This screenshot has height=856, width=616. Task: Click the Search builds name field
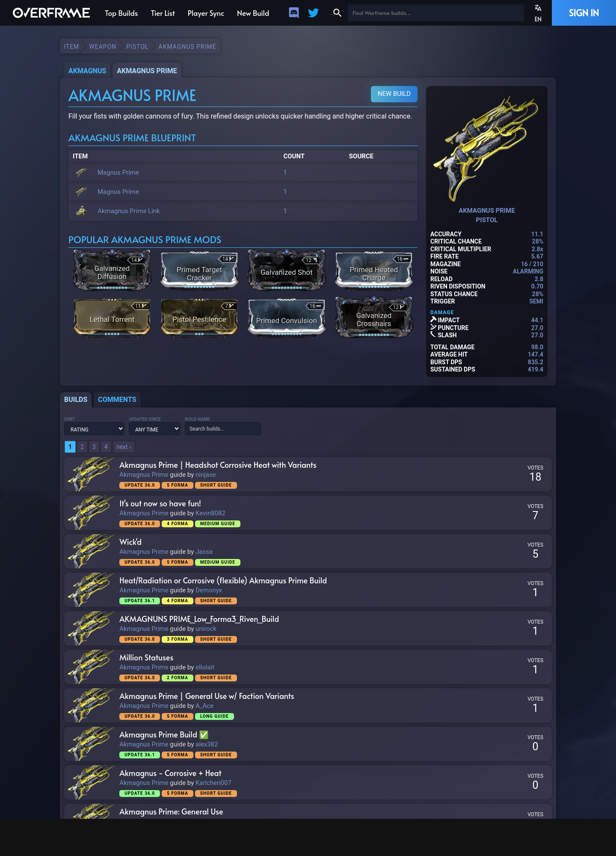(x=222, y=429)
